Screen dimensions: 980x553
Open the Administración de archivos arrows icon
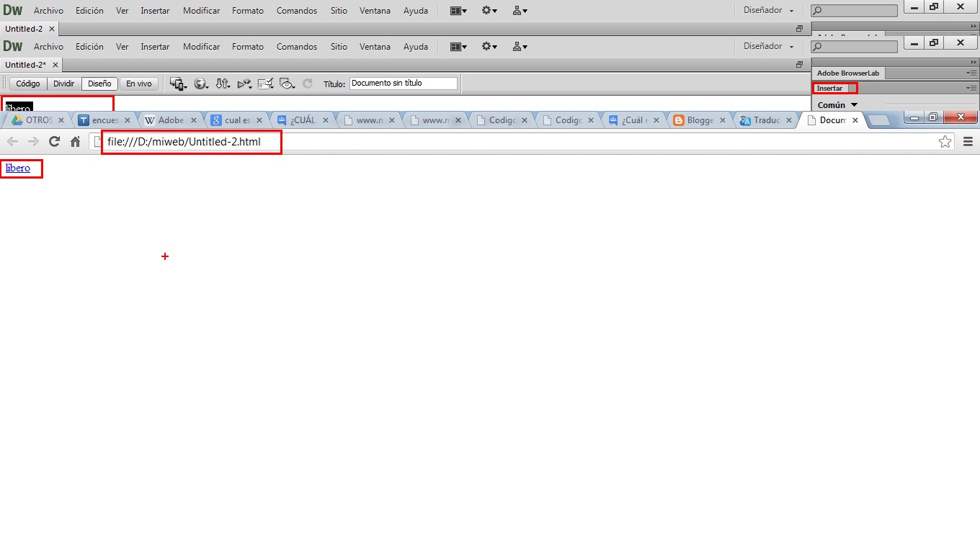click(223, 83)
